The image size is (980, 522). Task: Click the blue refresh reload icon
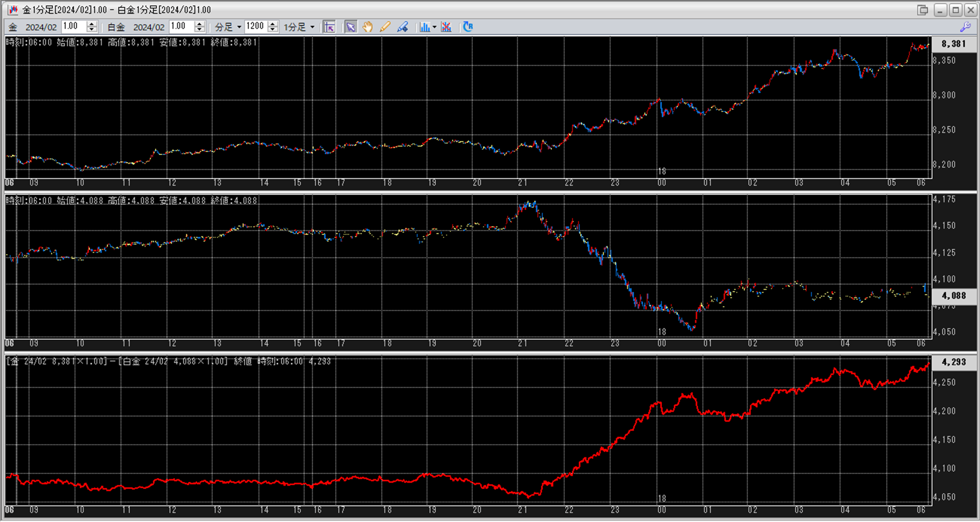point(468,27)
